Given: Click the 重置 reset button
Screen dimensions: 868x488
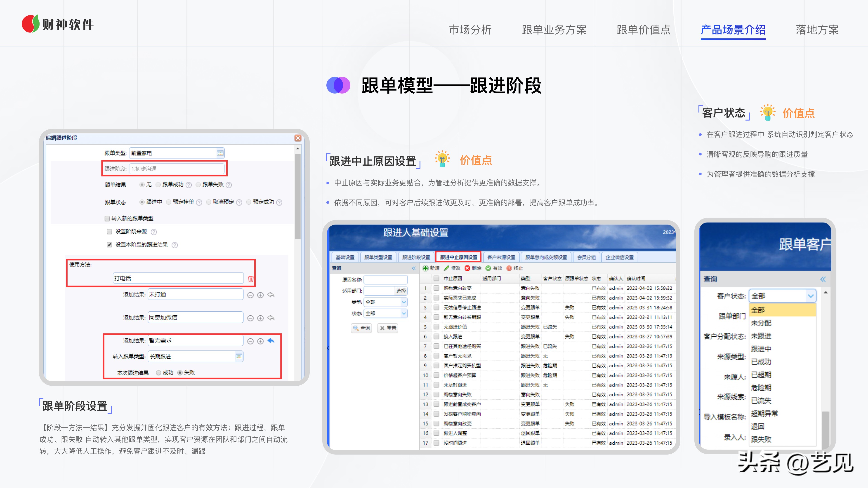Looking at the screenshot, I should pyautogui.click(x=387, y=328).
